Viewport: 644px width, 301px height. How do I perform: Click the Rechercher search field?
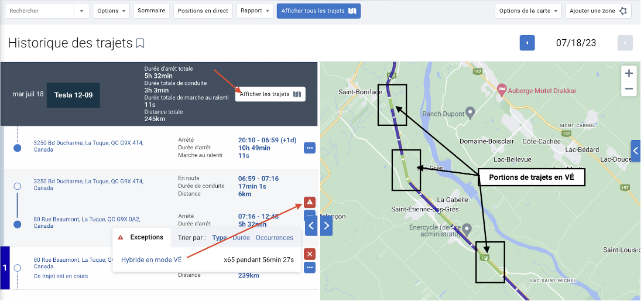pyautogui.click(x=40, y=11)
